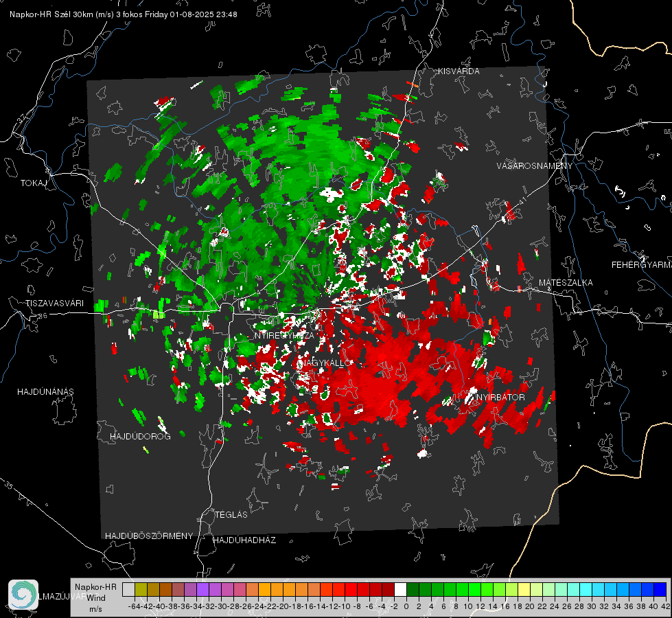
Task: Click the FEHÉRGYARMAT label at right edge
Action: pyautogui.click(x=642, y=265)
